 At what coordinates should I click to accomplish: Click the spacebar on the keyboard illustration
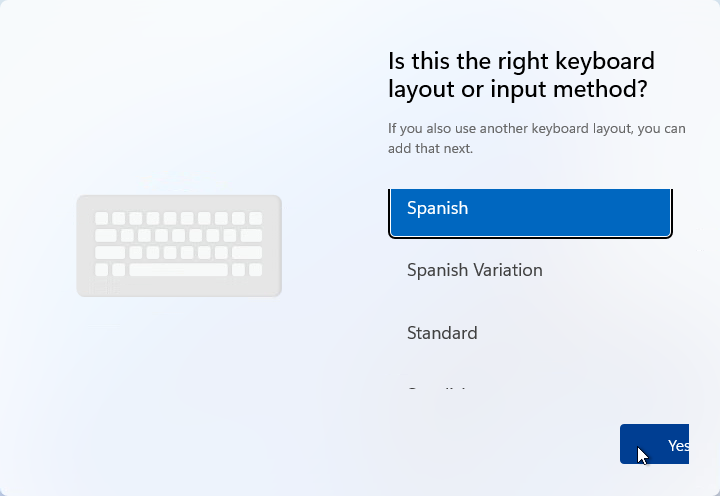tap(179, 270)
